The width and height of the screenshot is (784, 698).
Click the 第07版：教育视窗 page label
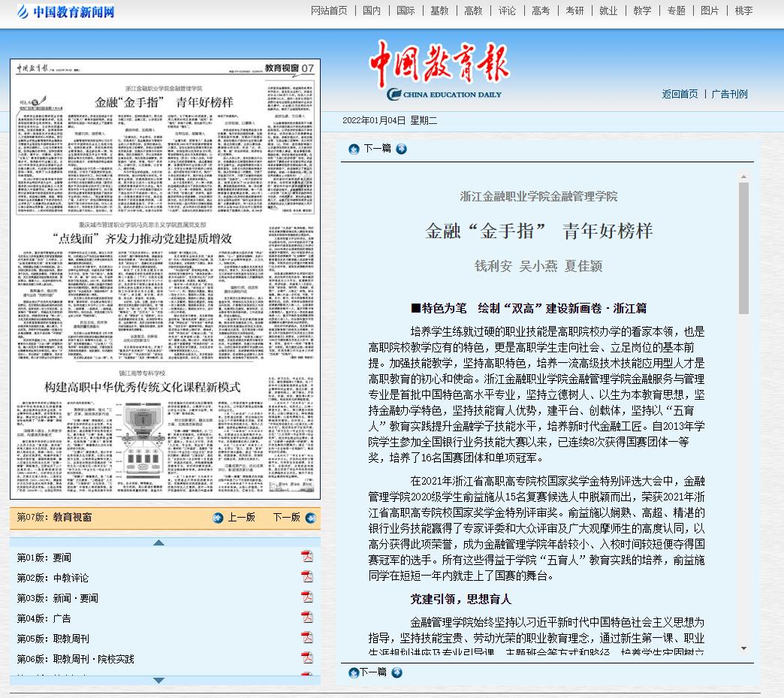point(55,518)
